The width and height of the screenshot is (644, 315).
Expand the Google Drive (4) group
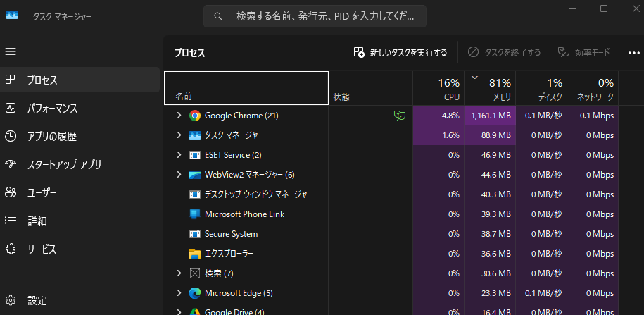[x=179, y=311]
